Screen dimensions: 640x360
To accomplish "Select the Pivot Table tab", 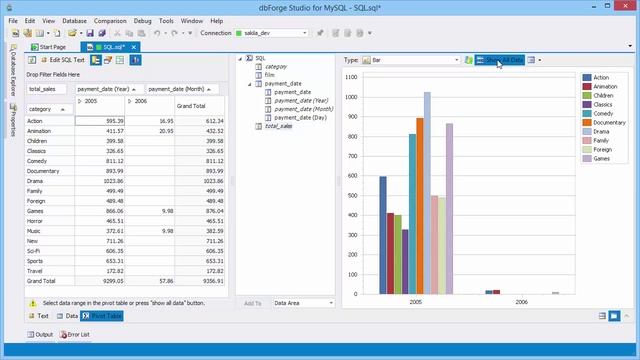I will (102, 316).
